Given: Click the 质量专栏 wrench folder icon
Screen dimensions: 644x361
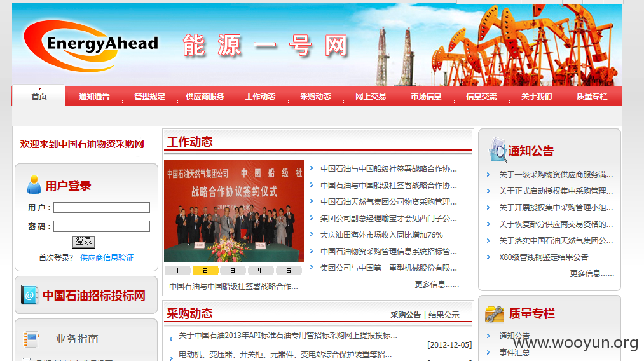Looking at the screenshot, I should 494,314.
